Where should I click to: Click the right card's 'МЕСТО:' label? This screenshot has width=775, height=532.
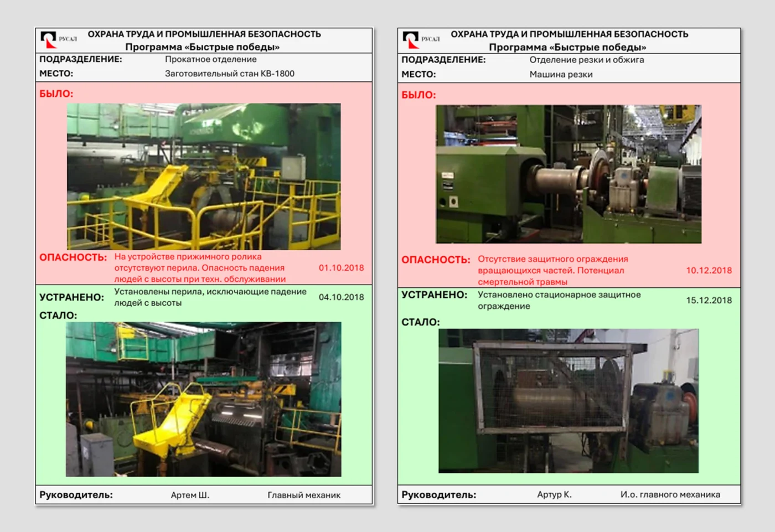pyautogui.click(x=418, y=74)
